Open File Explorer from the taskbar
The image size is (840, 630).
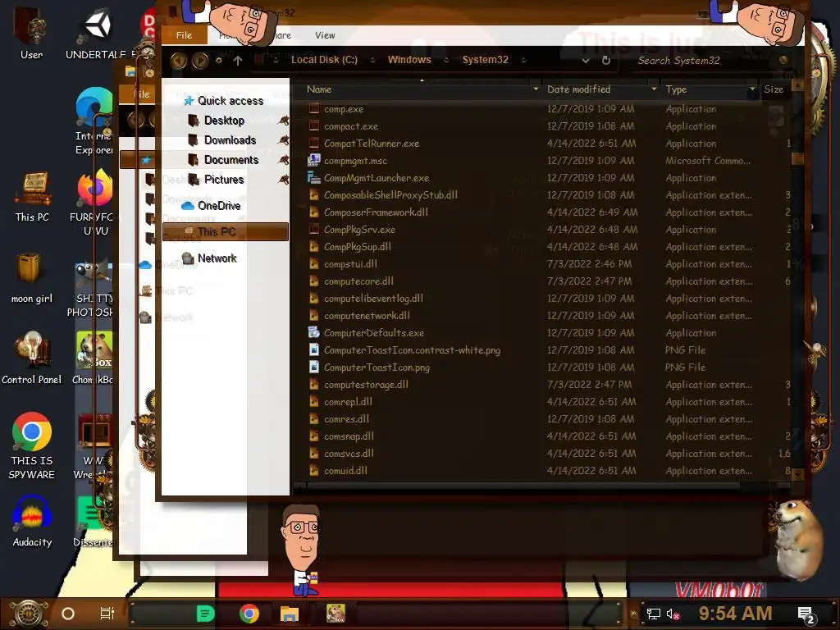pos(290,614)
